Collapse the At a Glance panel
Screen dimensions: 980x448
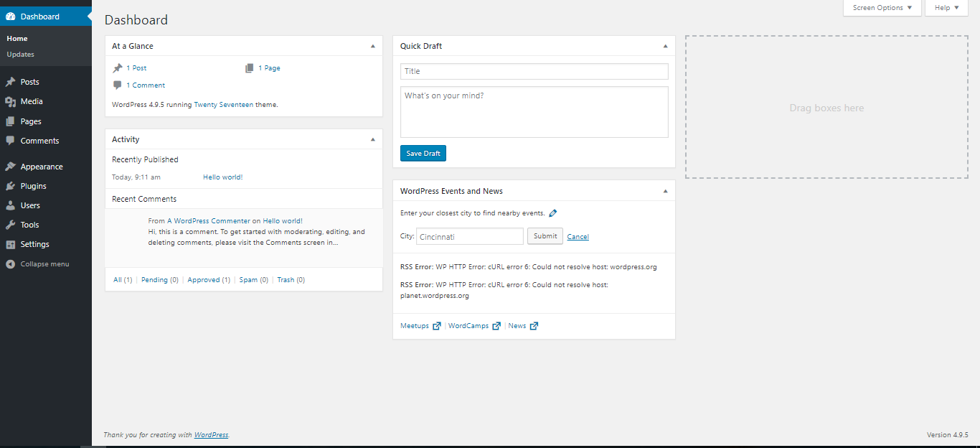[x=372, y=46]
